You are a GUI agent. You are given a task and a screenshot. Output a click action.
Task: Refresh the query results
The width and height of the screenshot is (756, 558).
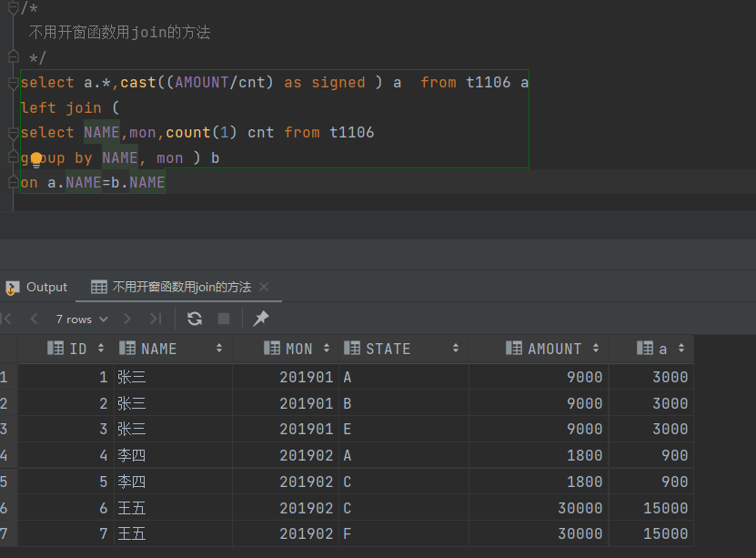pos(194,319)
